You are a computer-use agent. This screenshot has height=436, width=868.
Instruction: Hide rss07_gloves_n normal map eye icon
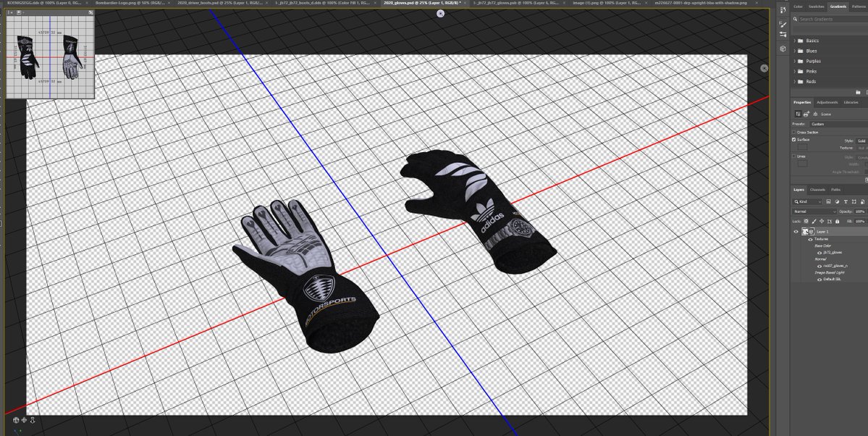819,266
